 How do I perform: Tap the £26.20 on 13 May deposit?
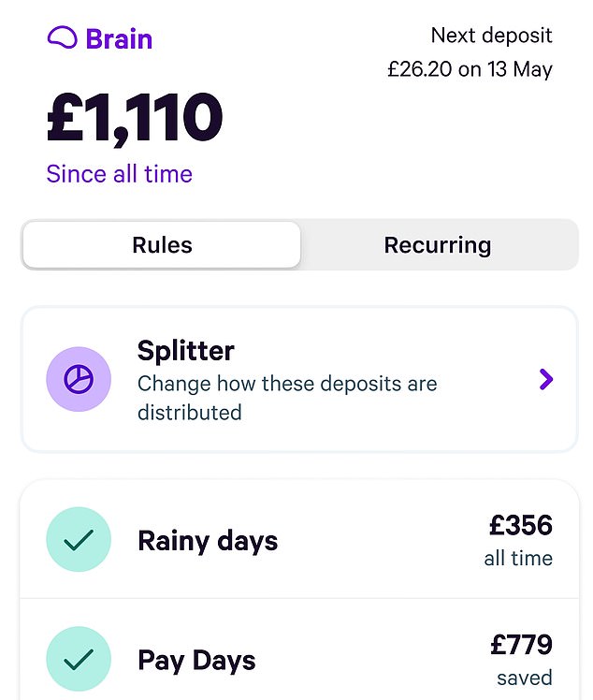(x=470, y=69)
